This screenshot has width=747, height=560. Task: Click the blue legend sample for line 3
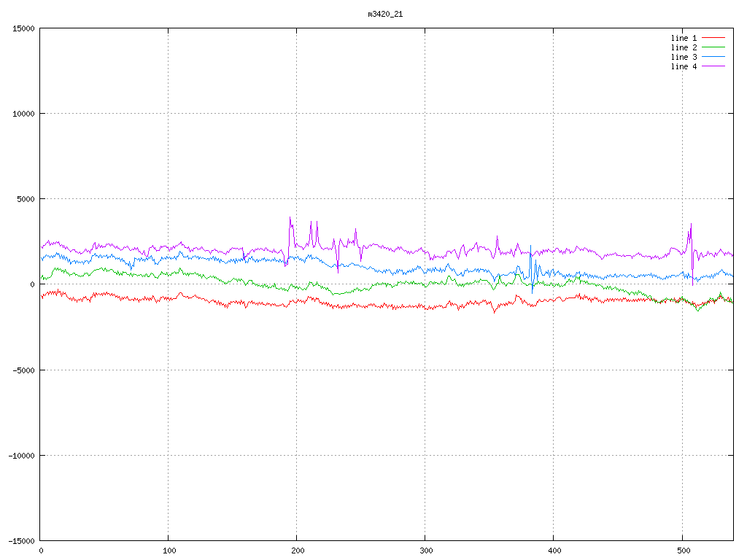tap(713, 57)
